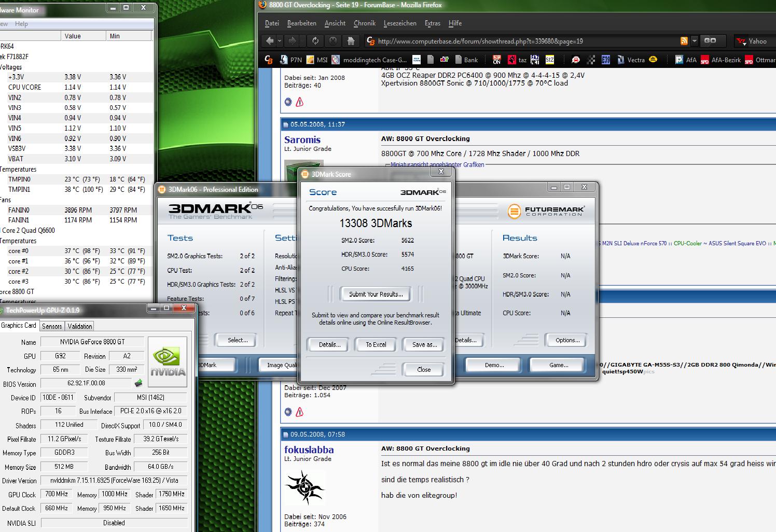Open the Bearbeiten menu

pyautogui.click(x=301, y=23)
